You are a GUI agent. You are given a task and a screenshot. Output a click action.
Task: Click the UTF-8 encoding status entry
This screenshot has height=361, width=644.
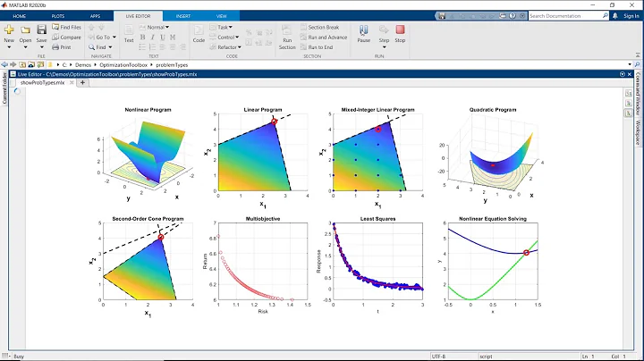(438, 357)
